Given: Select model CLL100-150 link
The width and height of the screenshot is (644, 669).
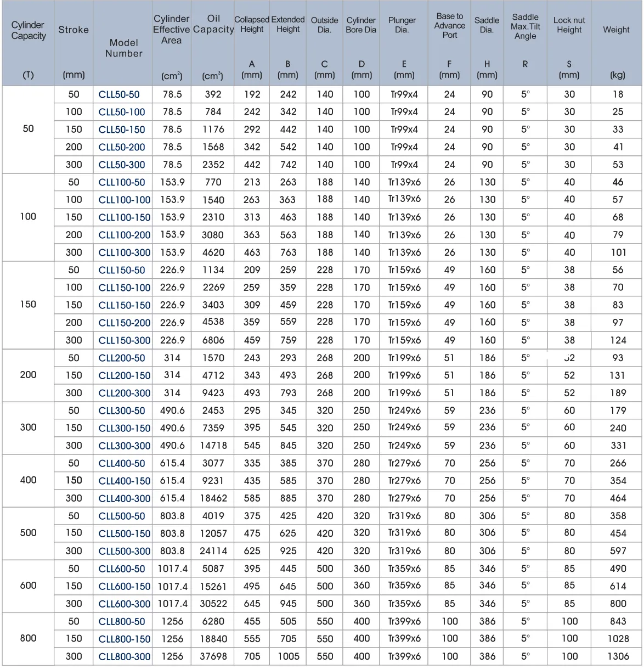Looking at the screenshot, I should (124, 217).
